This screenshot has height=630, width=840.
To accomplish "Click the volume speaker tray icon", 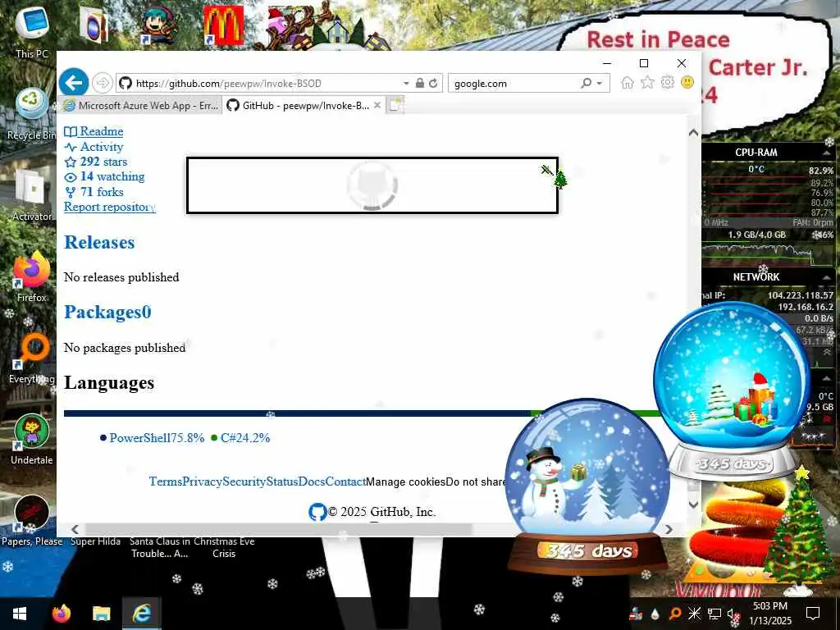I will [733, 614].
